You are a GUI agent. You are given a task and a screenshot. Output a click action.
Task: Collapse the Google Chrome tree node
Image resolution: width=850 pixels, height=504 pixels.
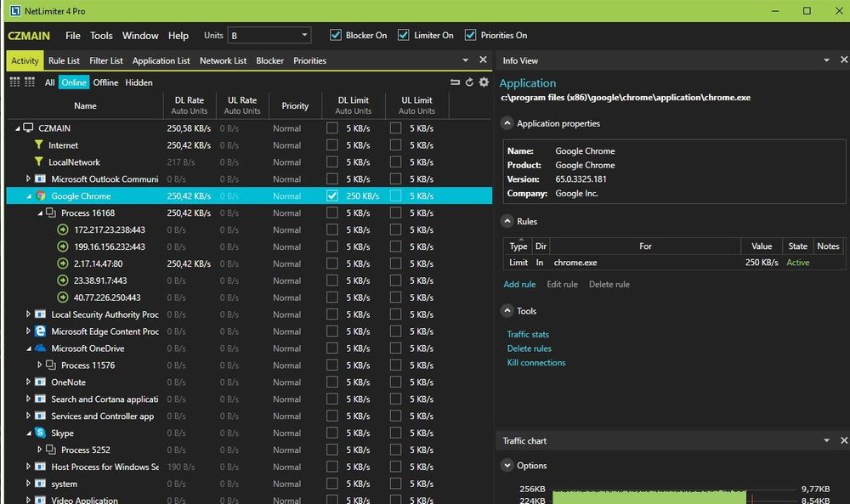pos(29,196)
